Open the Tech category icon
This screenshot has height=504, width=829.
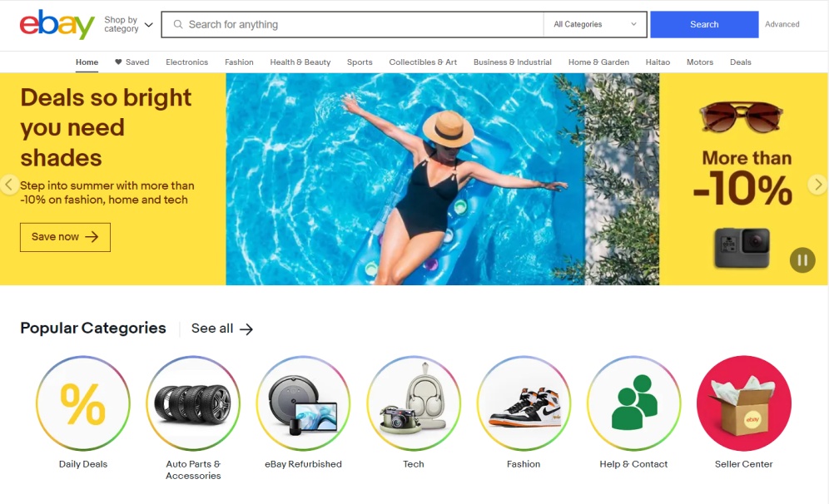tap(414, 403)
